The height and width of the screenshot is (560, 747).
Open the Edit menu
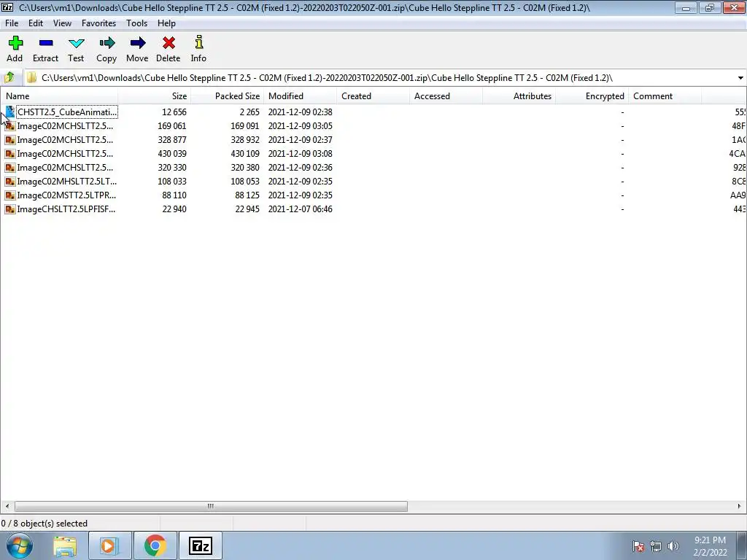tap(35, 23)
